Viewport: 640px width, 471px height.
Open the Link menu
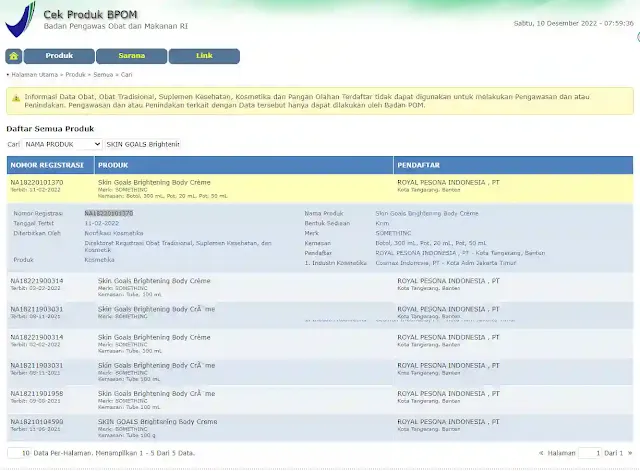204,56
